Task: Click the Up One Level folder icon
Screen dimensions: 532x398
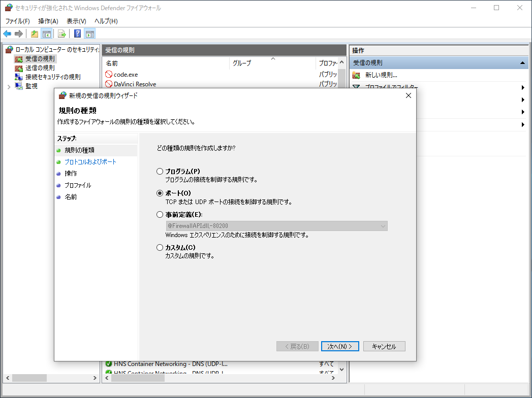Action: 34,34
